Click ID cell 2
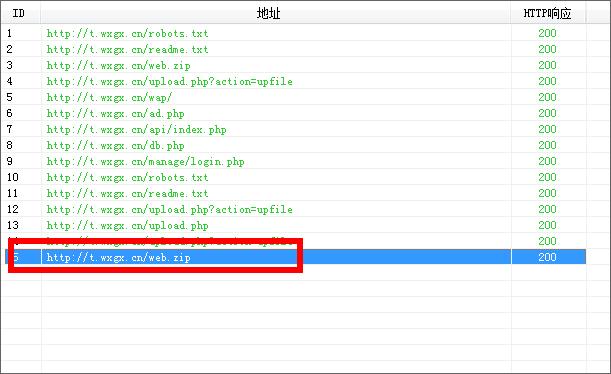 click(9, 49)
